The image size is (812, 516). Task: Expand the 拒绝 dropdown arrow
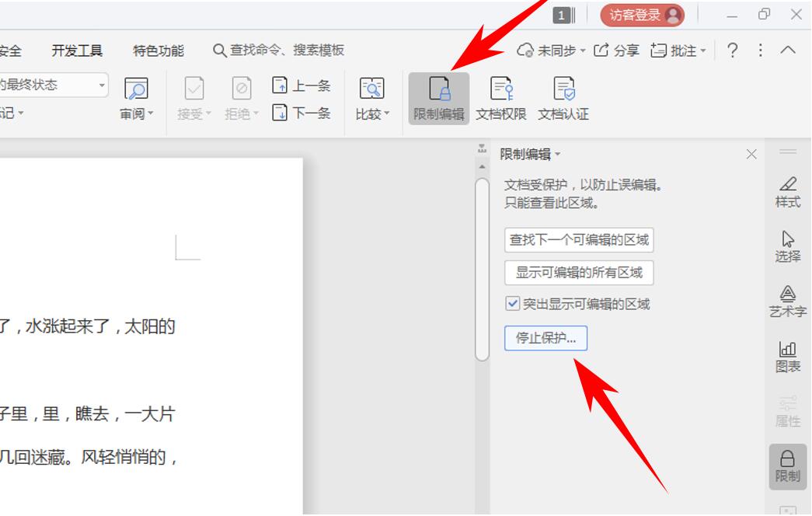pyautogui.click(x=256, y=113)
